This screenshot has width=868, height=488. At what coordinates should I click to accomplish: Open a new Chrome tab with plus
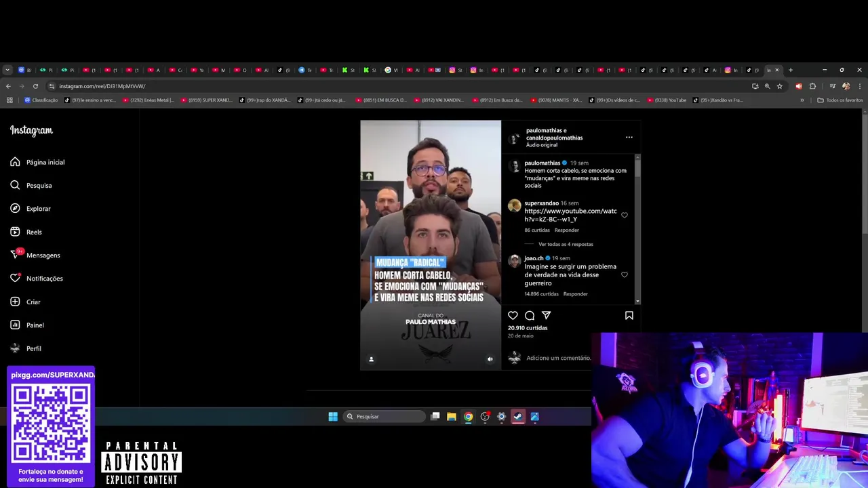coord(790,70)
